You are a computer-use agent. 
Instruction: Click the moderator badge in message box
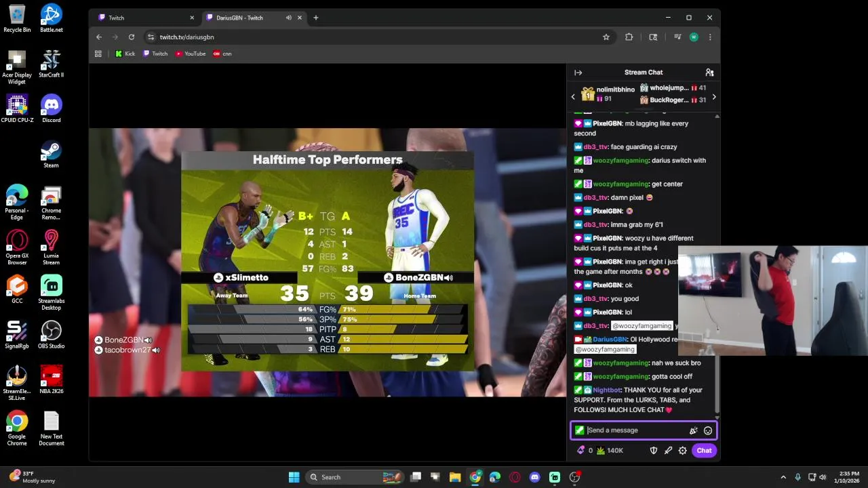click(579, 430)
